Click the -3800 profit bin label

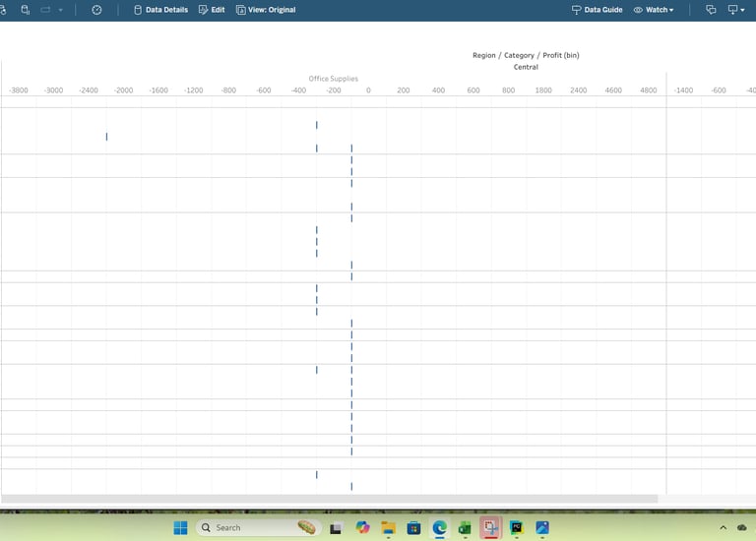19,90
